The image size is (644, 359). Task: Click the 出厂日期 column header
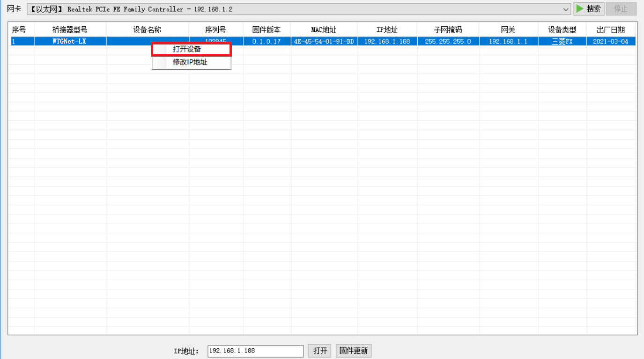pos(611,29)
